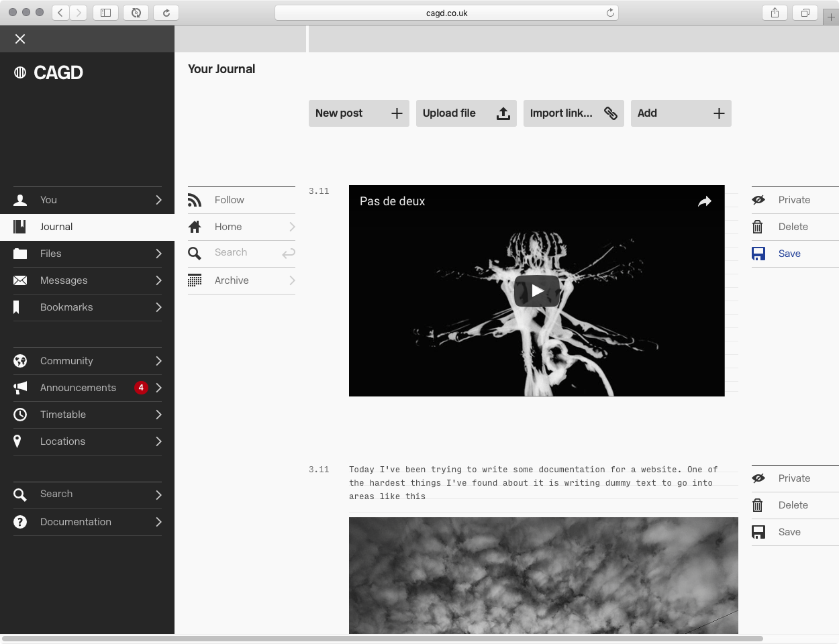Click the Files folder icon
Viewport: 839px width, 644px height.
[20, 254]
